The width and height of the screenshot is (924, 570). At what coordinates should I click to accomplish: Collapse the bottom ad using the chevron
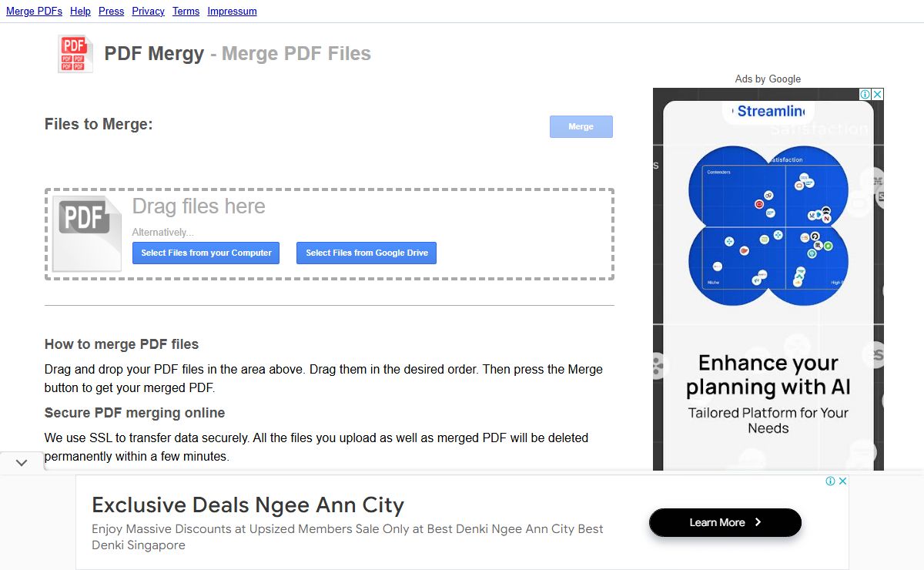point(22,462)
